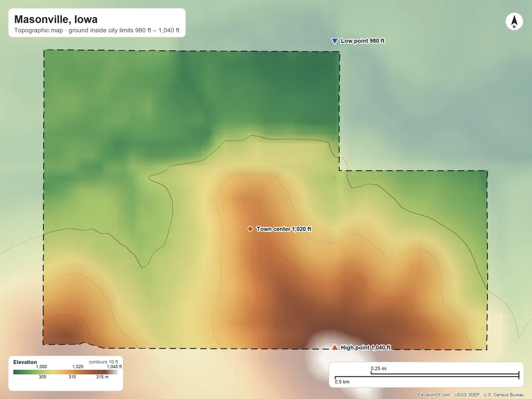The image size is (532, 399).
Task: Click the town center circle marker
Action: (x=250, y=229)
